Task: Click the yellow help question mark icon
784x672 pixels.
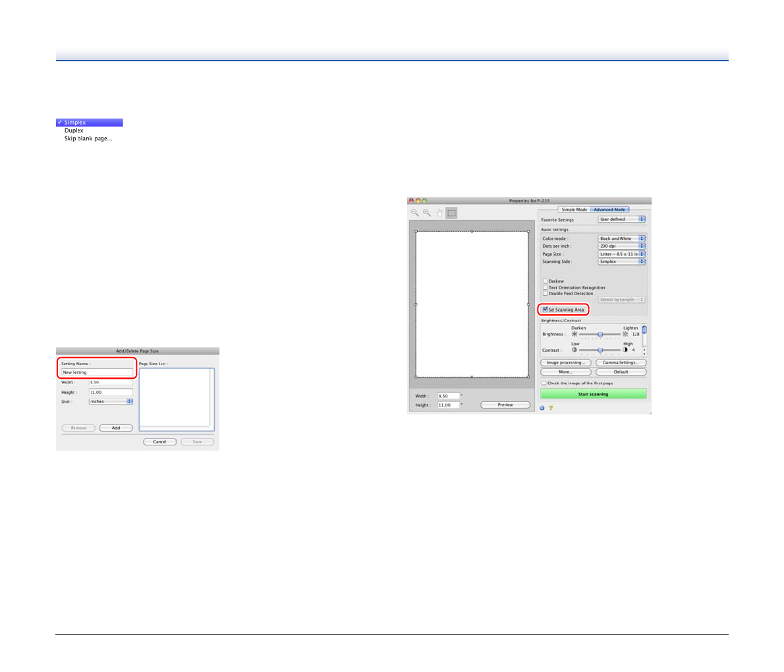Action: coord(551,408)
